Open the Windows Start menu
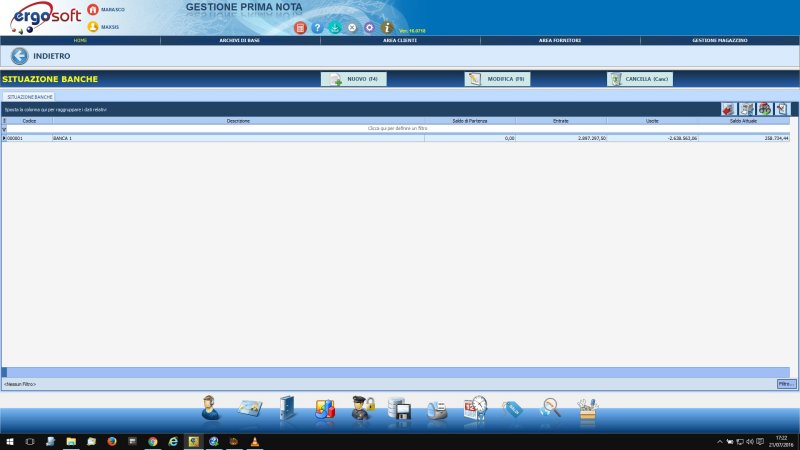Viewport: 800px width, 450px height. 10,441
